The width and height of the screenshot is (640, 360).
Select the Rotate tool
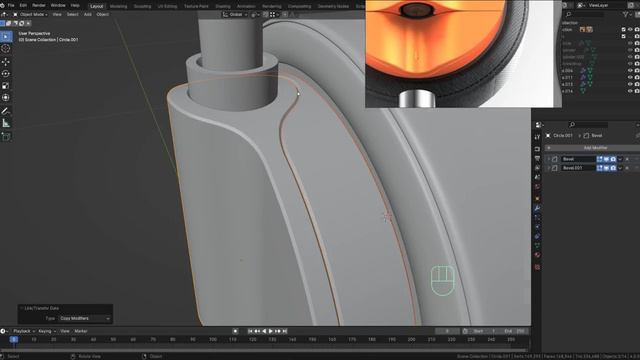pos(6,74)
